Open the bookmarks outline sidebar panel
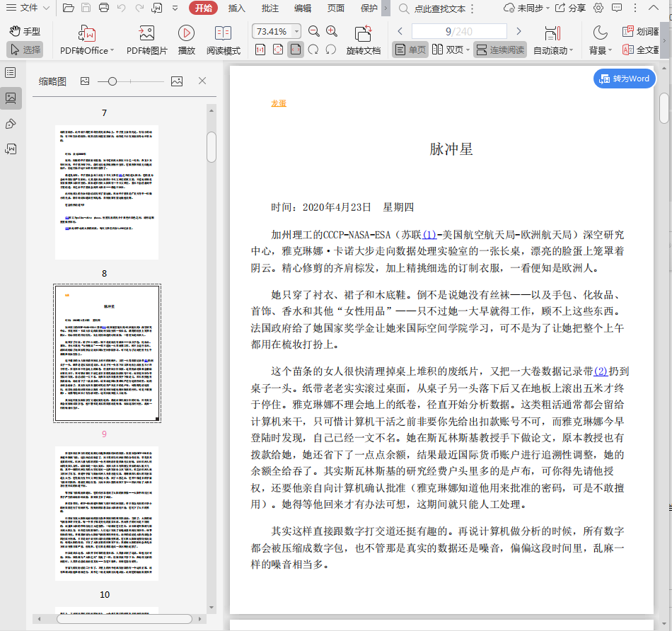 (11, 73)
